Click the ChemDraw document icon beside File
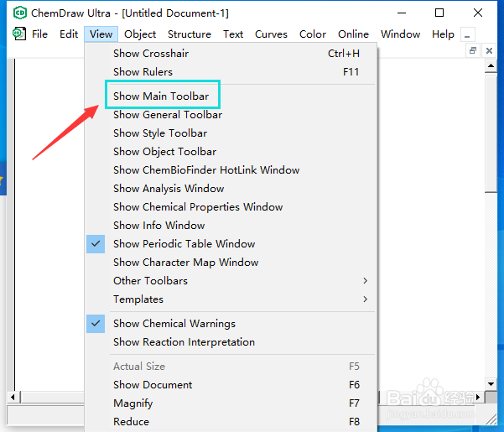Viewport: 504px width, 432px height. point(19,34)
